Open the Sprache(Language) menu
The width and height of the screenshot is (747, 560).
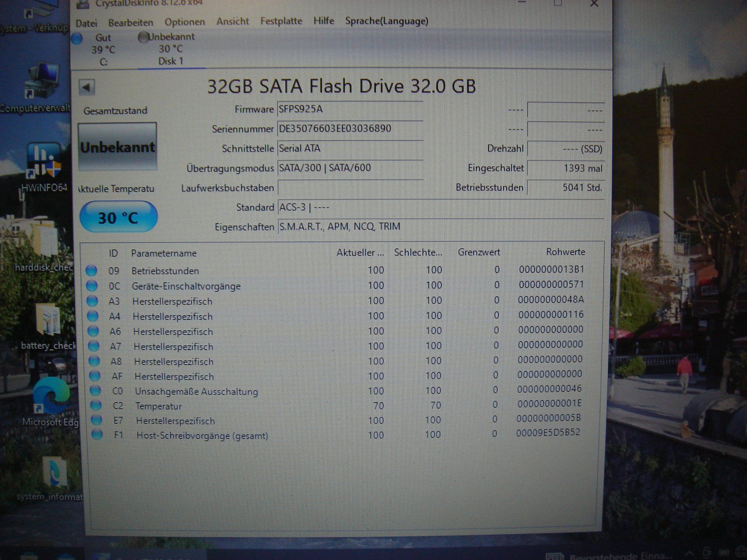tap(386, 21)
